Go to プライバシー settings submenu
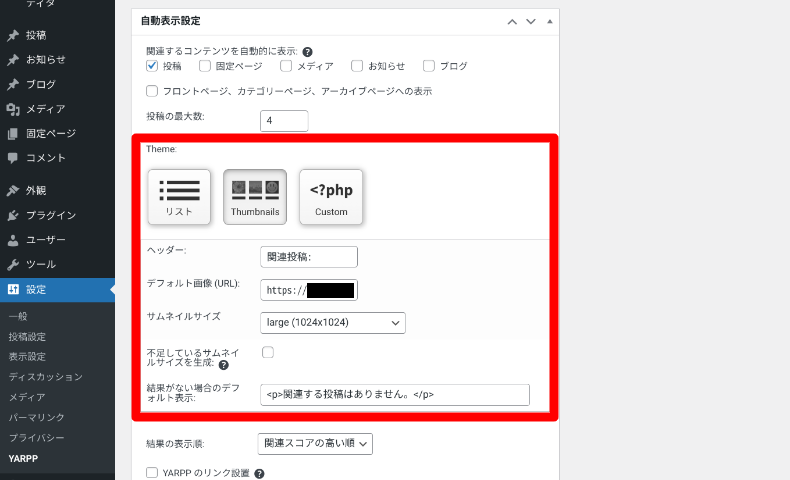 36,438
